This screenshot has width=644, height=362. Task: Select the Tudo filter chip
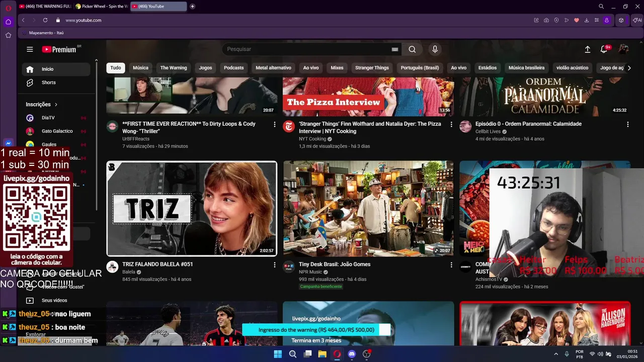[116, 68]
